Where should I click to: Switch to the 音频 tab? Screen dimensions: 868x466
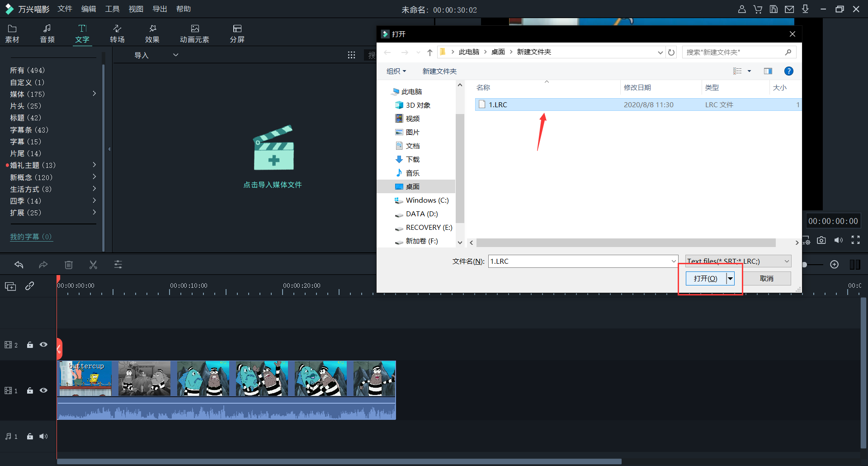coord(47,34)
